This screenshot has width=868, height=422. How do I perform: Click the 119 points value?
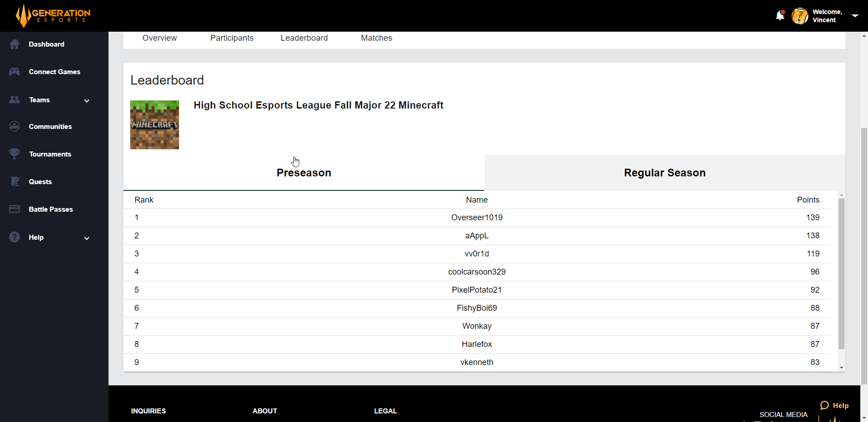click(x=813, y=254)
